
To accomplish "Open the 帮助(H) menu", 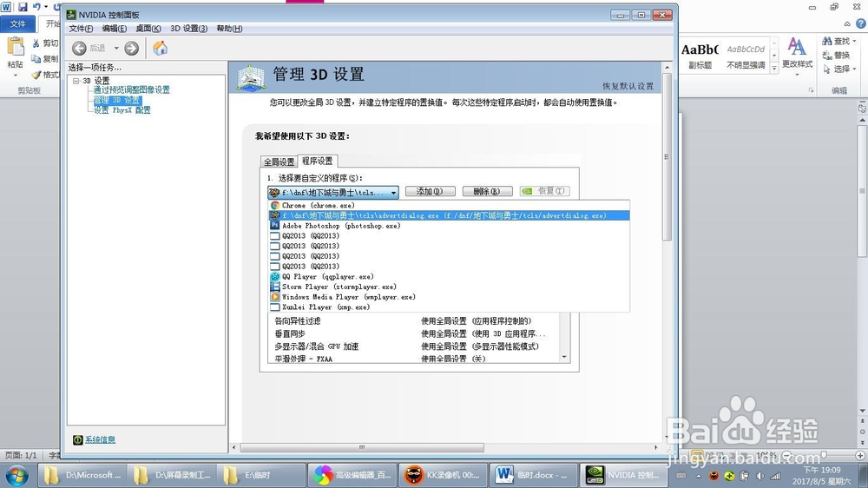I will click(229, 29).
